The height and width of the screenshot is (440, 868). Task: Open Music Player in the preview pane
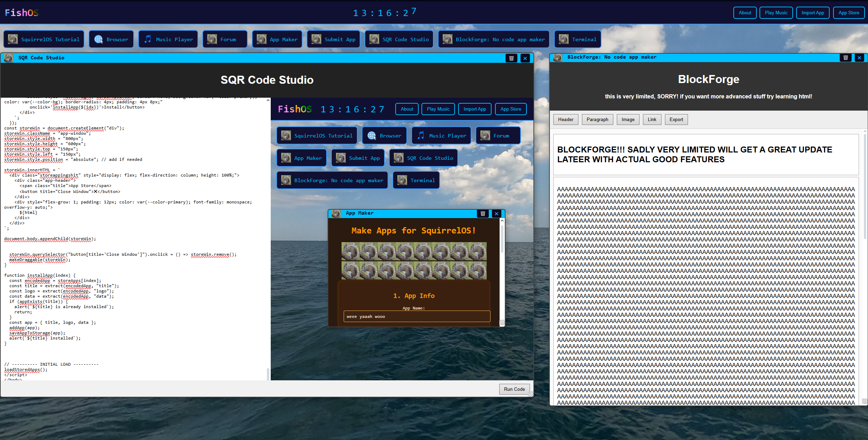tap(441, 135)
